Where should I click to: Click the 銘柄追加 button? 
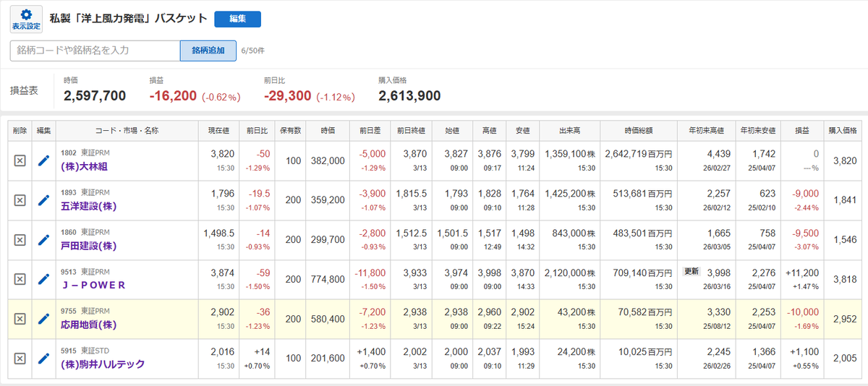click(208, 51)
